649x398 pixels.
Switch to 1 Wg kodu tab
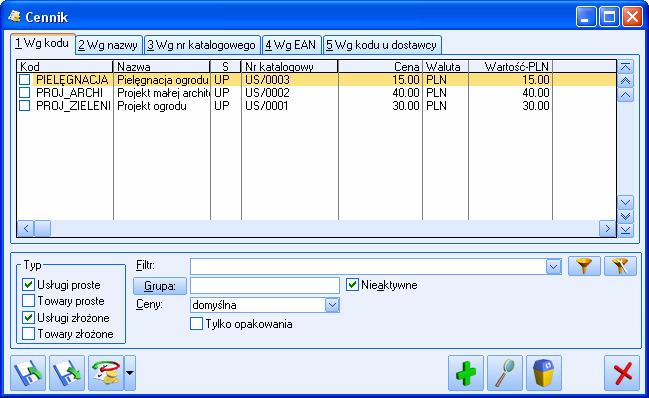click(x=43, y=43)
